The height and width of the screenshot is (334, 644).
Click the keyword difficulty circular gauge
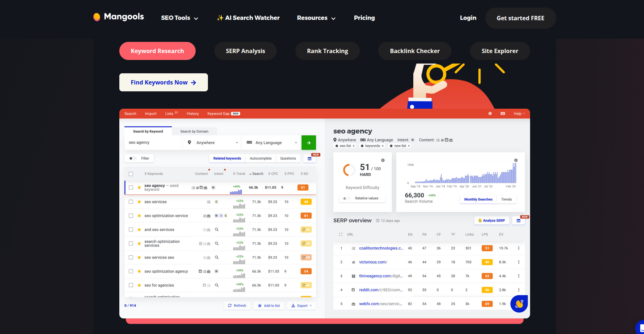coord(349,170)
